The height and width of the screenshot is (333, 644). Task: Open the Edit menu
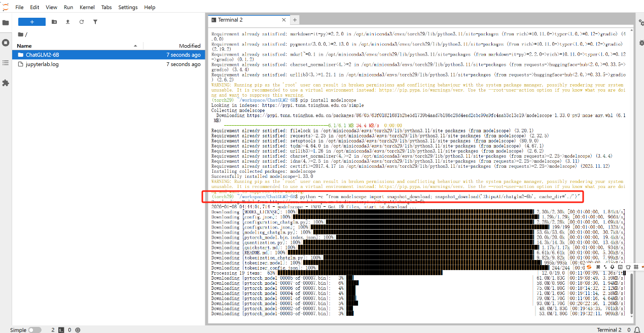pos(34,8)
